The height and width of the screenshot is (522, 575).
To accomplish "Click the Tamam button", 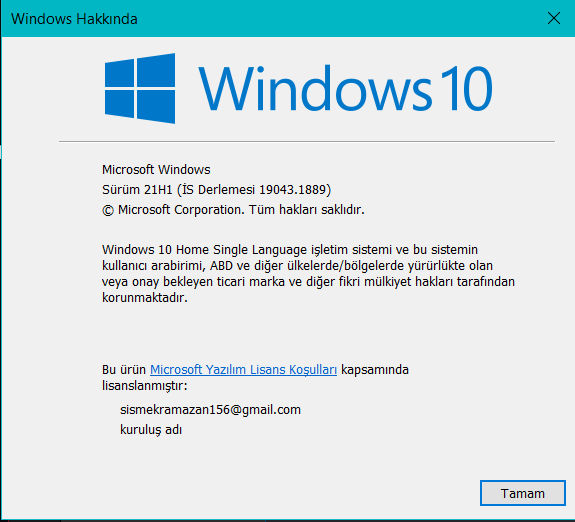I will 523,493.
